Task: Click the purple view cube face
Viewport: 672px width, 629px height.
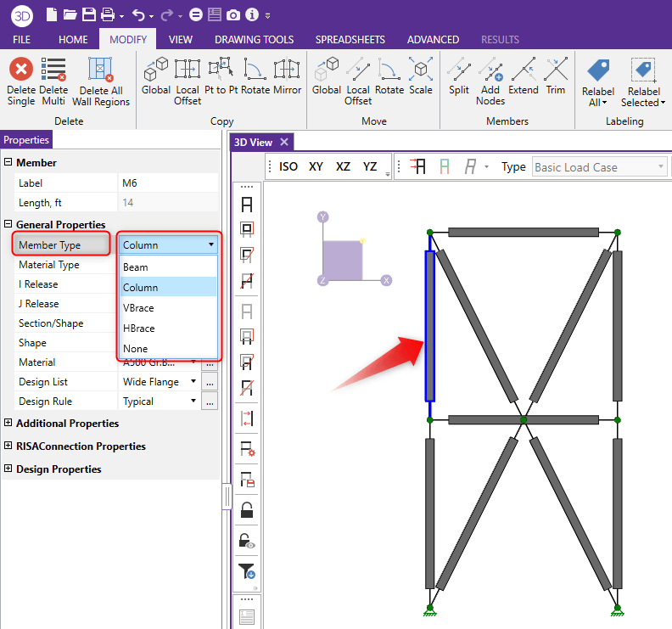Action: click(343, 260)
